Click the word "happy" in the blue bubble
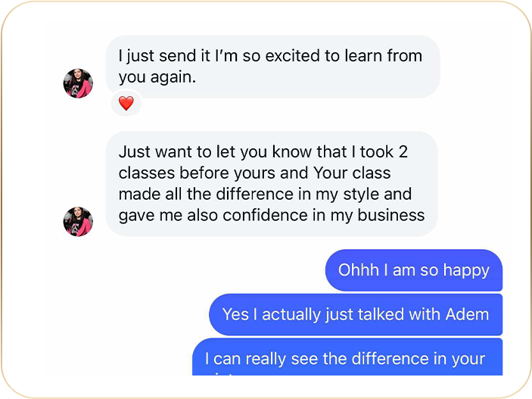Viewport: 532px width, 399px height. click(x=466, y=271)
